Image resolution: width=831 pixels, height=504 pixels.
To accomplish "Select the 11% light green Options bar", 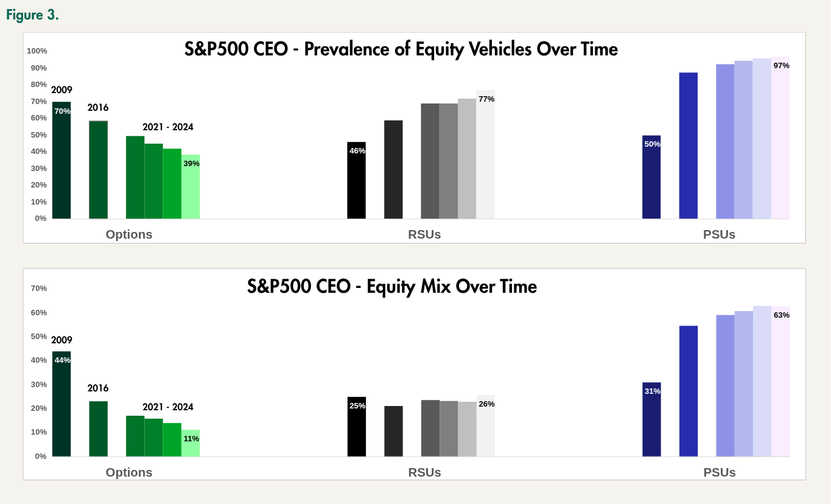I will coord(191,443).
